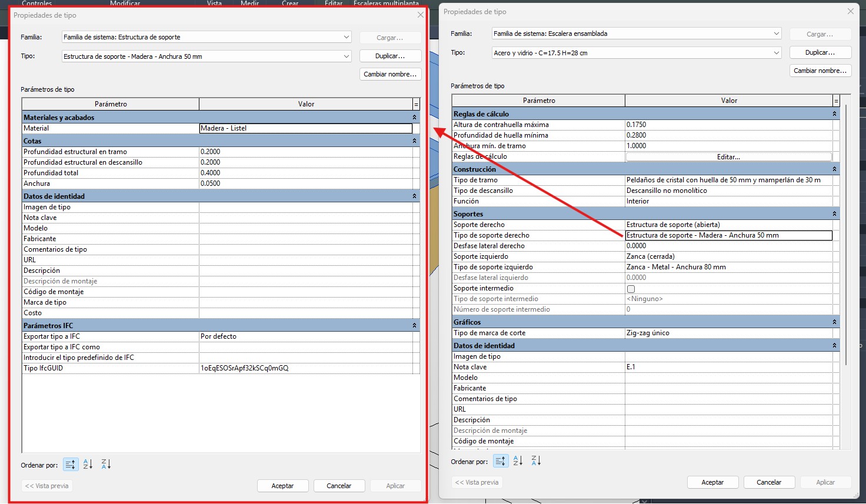Screen dimensions: 866x504
Task: Click grouped sort icon in Escalera ensamblada dialog
Action: (500, 461)
